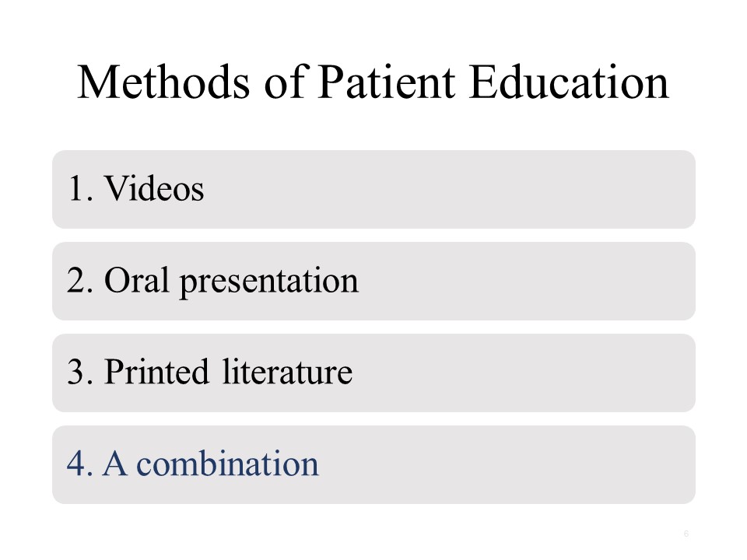Click the word 'of' in the title
Image resolution: width=747 pixels, height=560 pixels.
tap(285, 82)
